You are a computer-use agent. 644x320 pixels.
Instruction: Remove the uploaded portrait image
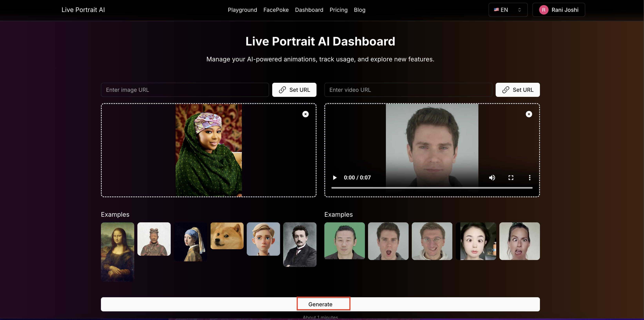tap(305, 114)
